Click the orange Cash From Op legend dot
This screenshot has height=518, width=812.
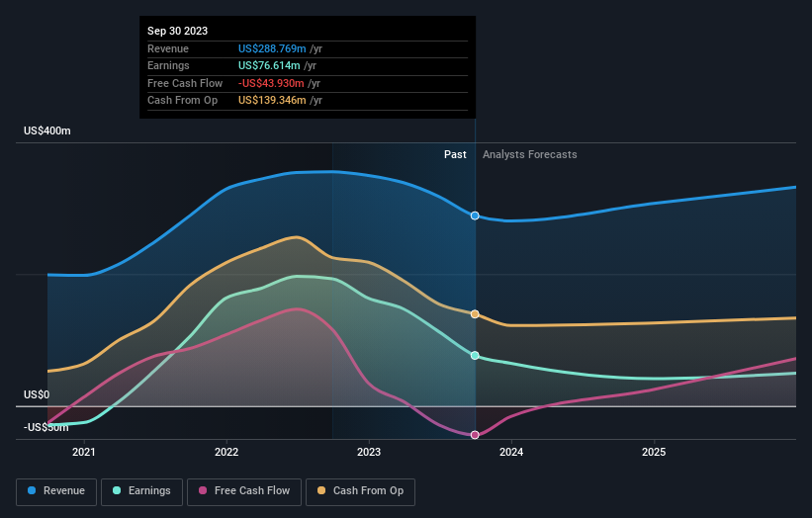(321, 490)
